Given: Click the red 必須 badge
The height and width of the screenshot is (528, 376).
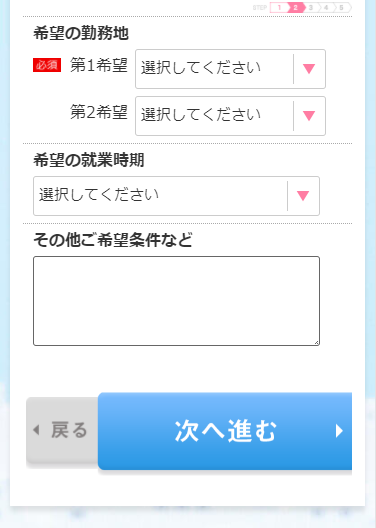Looking at the screenshot, I should click(x=47, y=65).
